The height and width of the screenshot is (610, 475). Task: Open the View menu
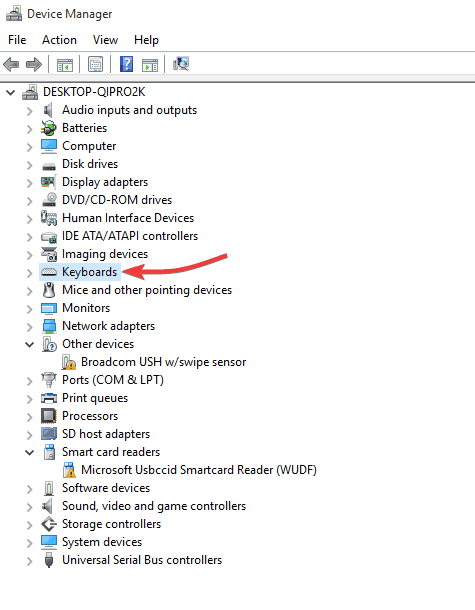(x=105, y=40)
